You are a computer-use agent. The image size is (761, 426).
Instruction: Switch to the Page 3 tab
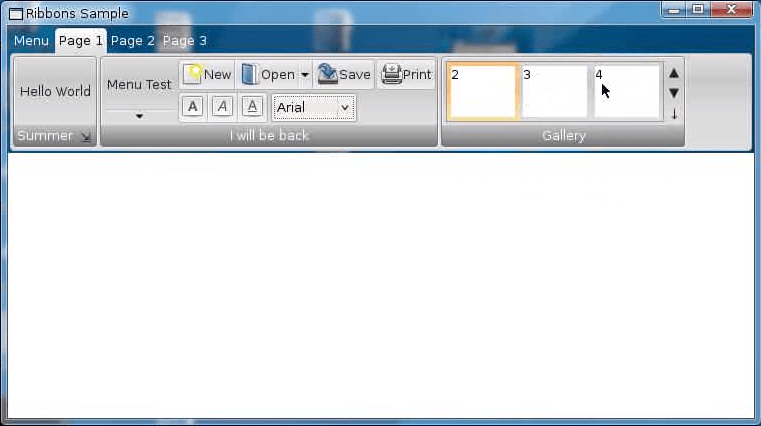185,41
